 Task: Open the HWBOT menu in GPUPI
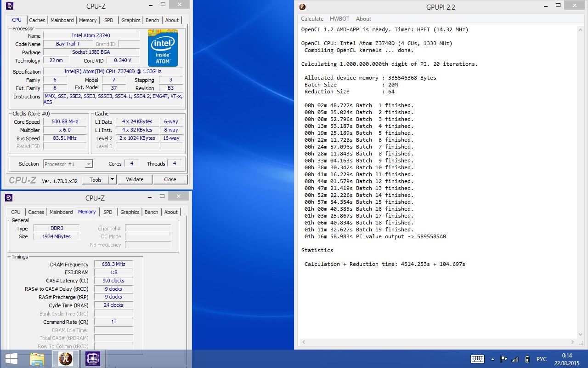point(339,19)
